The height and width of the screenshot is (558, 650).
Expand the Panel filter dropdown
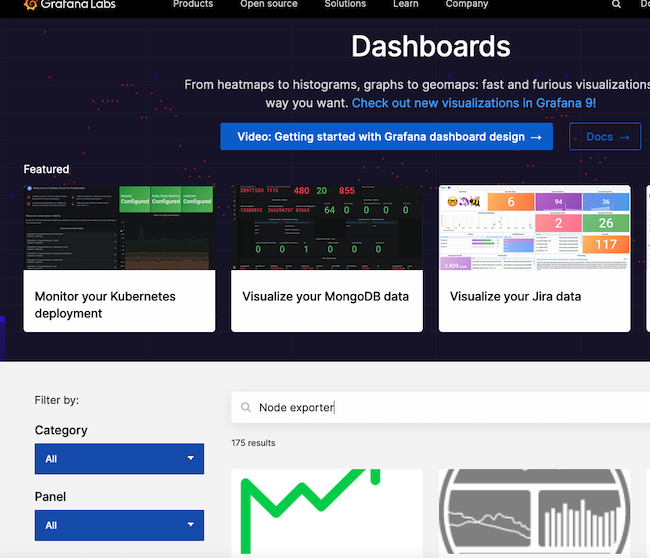[119, 525]
